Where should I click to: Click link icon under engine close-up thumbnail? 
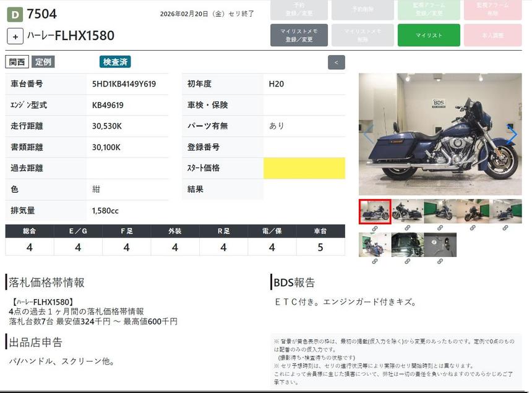[x=408, y=261]
